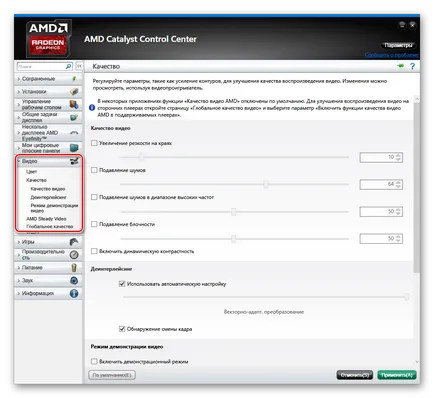Click the vertical scrollbar of the settings panel
This screenshot has width=434, height=398.
click(417, 187)
